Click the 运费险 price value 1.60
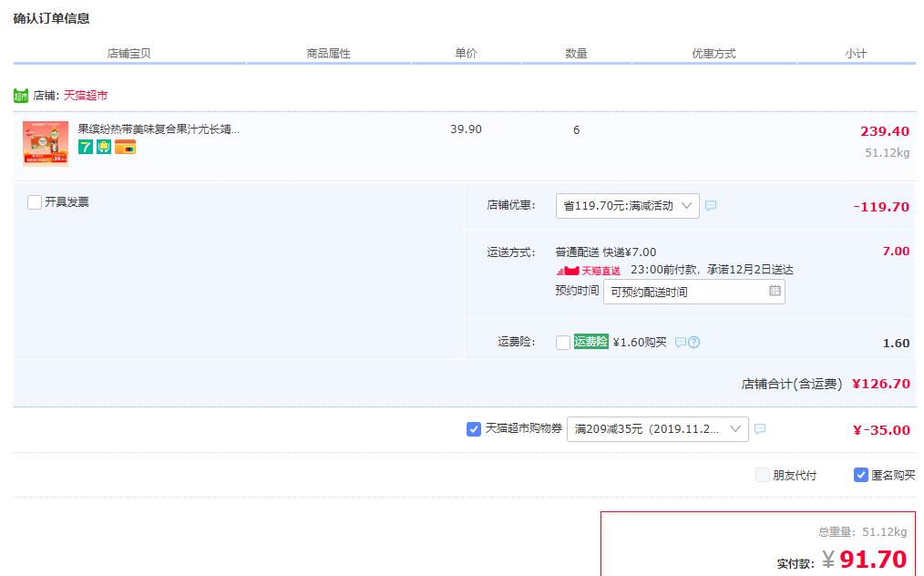The height and width of the screenshot is (576, 924). tap(897, 343)
